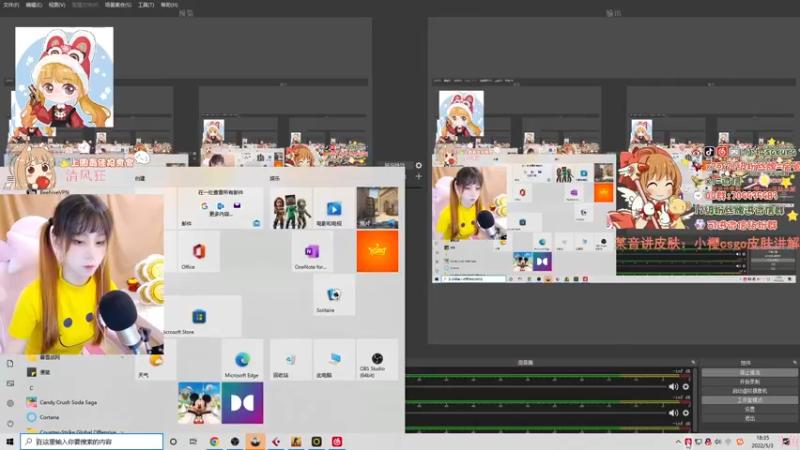Launch Candy Crush Soda Saga from app list

tap(68, 403)
